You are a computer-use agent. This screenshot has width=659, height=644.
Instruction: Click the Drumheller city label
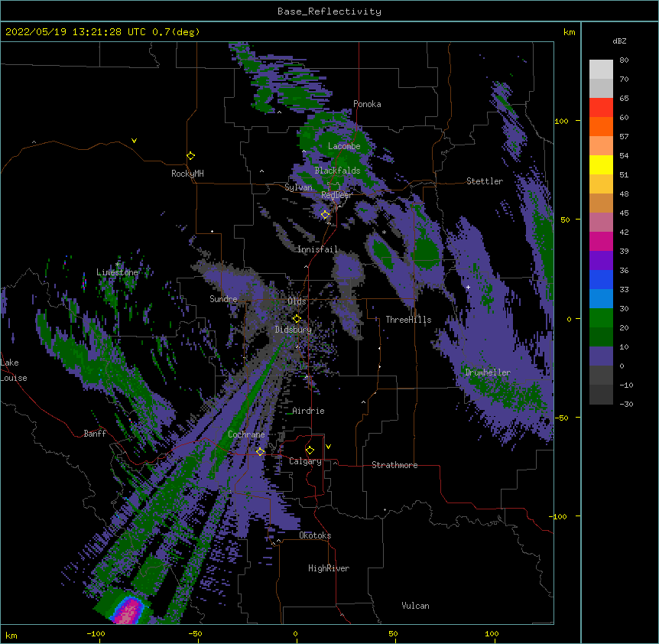click(x=488, y=372)
